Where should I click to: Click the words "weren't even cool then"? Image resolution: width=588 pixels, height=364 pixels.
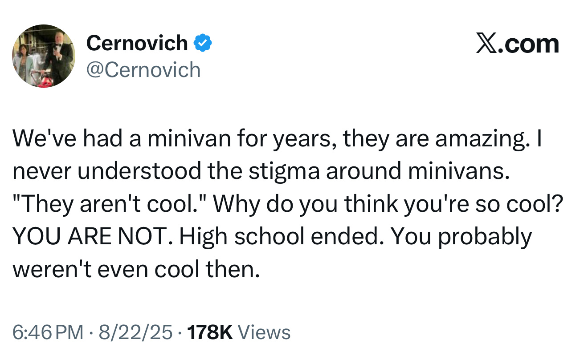point(135,269)
